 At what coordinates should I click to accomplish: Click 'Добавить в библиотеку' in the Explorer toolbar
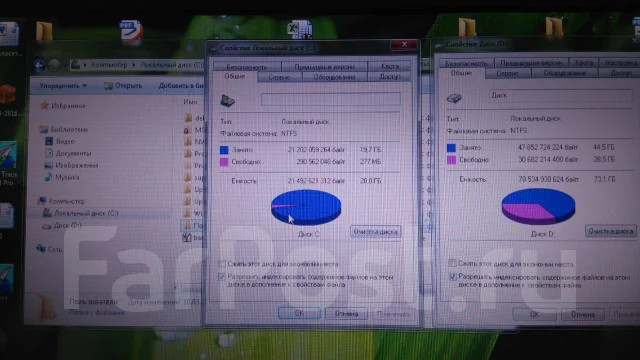[x=181, y=86]
